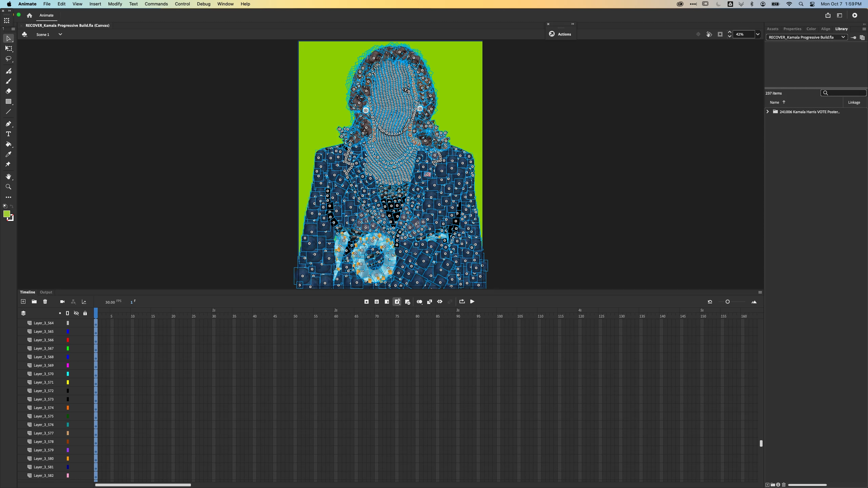This screenshot has height=488, width=868.
Task: Select the Hand tool
Action: pyautogui.click(x=8, y=177)
